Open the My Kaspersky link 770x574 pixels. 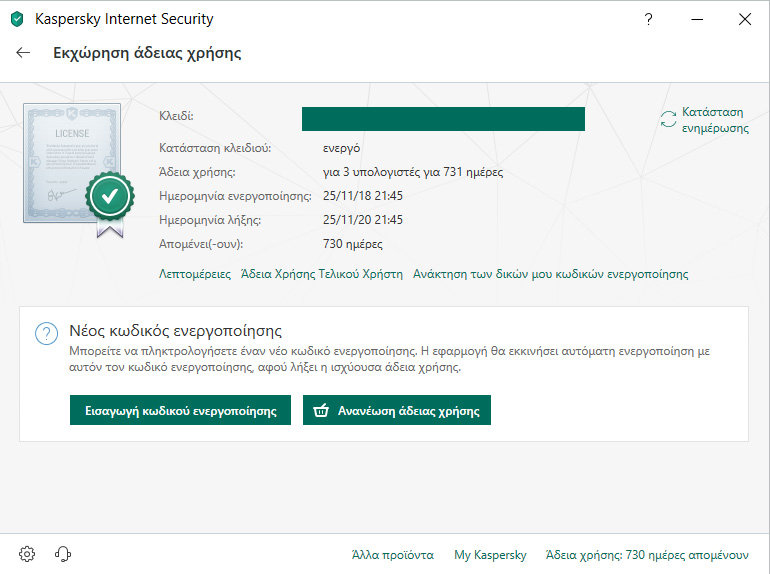click(x=490, y=555)
